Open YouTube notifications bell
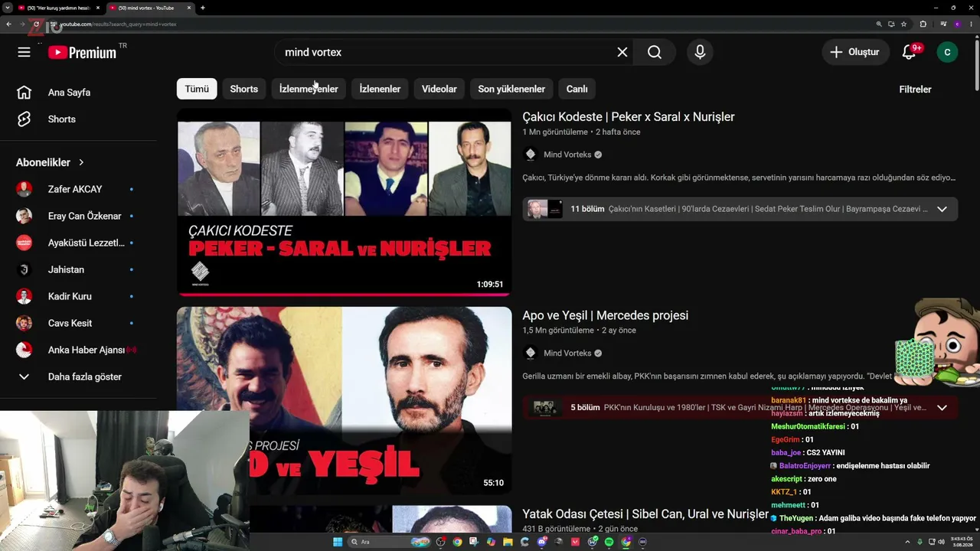 pyautogui.click(x=909, y=52)
